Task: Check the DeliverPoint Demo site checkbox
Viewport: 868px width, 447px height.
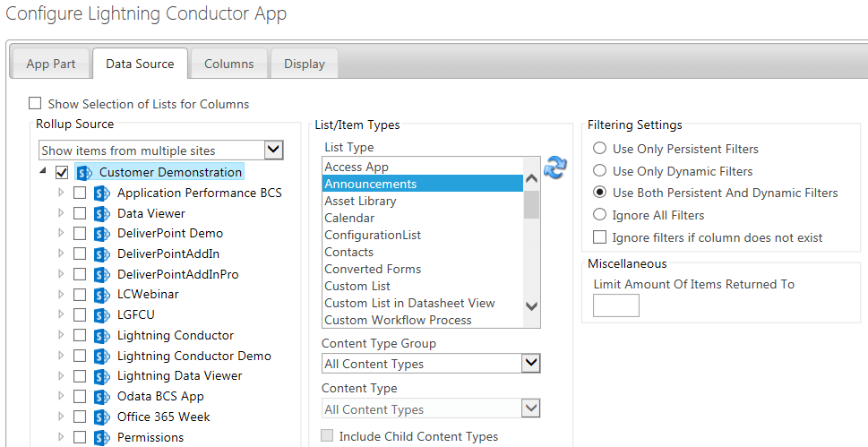Action: click(80, 233)
